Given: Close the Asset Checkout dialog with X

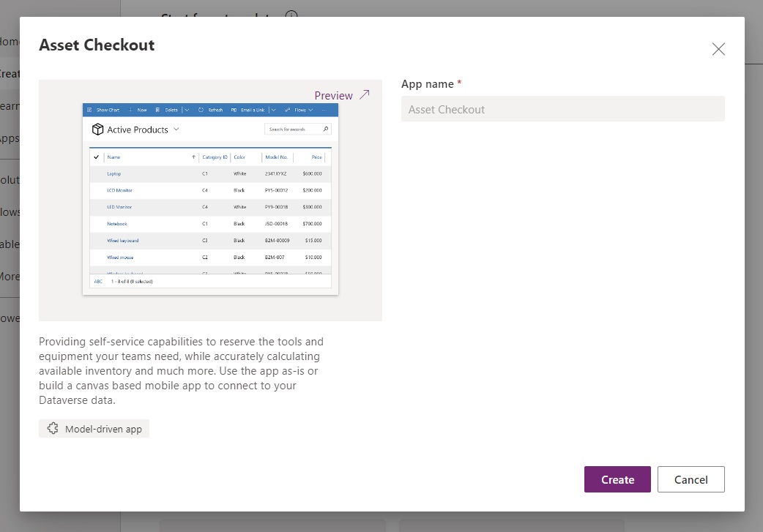Looking at the screenshot, I should pyautogui.click(x=718, y=49).
